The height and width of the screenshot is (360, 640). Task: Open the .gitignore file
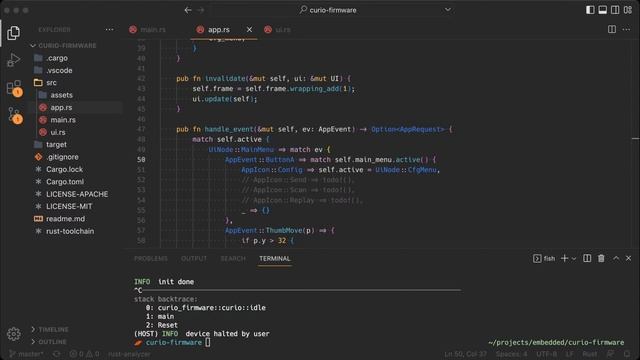(x=62, y=157)
